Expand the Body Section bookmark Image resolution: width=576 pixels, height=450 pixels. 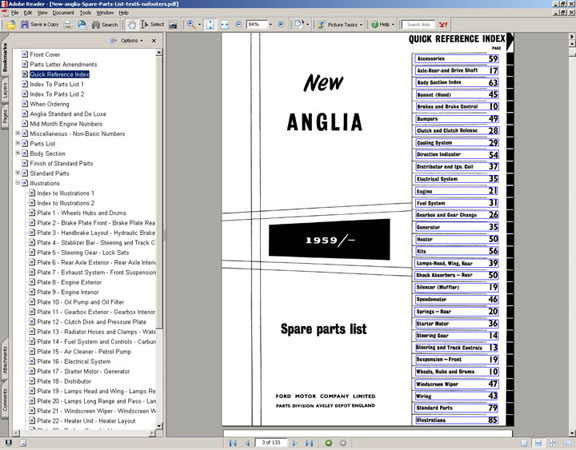tap(17, 153)
